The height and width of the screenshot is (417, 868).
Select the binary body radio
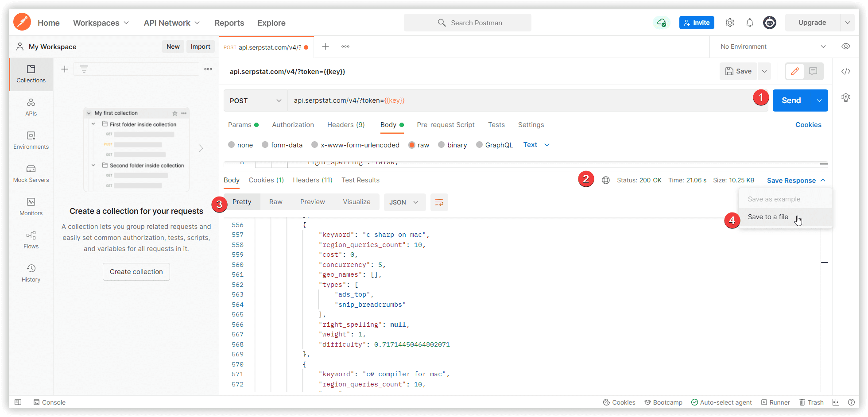coord(441,145)
